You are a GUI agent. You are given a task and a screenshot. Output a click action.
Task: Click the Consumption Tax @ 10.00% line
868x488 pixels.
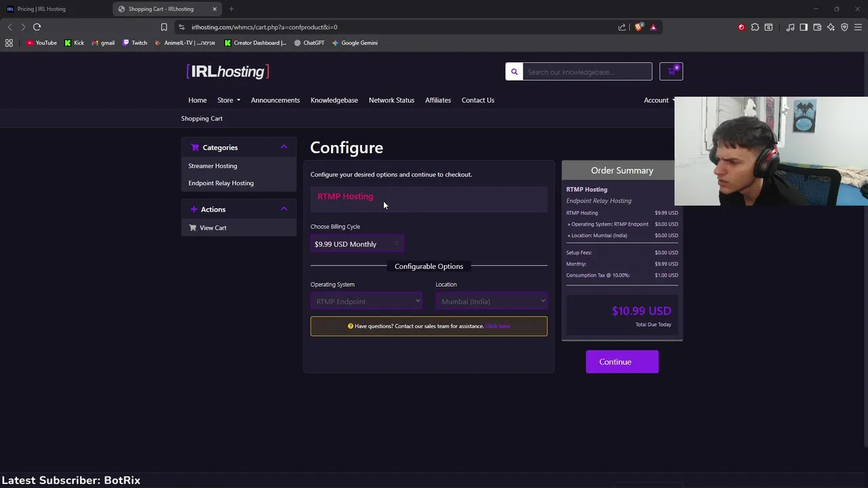click(x=622, y=275)
